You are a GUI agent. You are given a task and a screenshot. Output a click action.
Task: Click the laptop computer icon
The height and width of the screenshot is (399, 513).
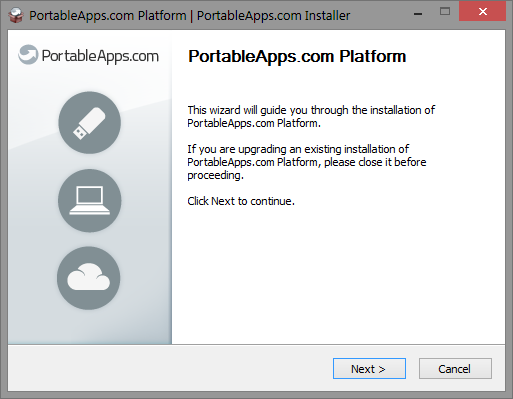pyautogui.click(x=89, y=200)
